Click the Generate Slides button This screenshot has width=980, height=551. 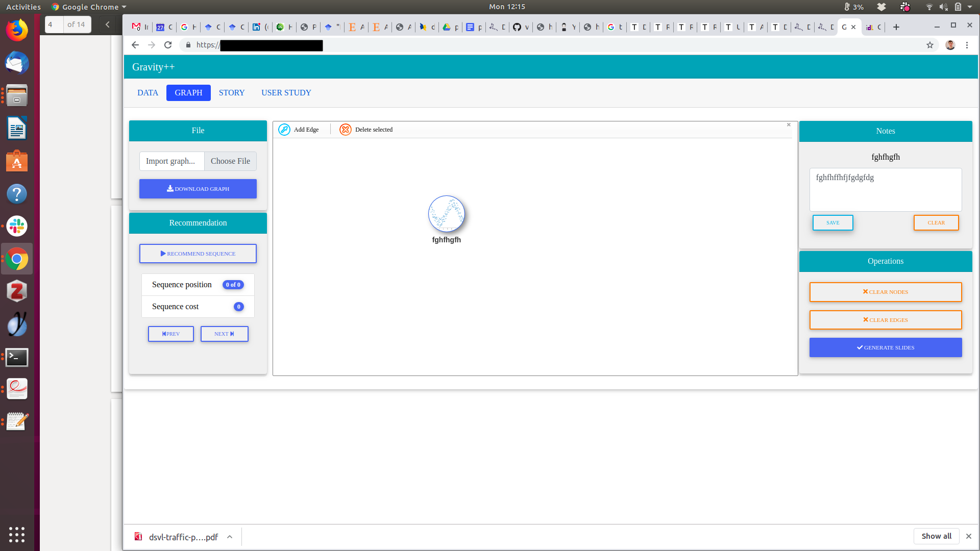(x=885, y=347)
